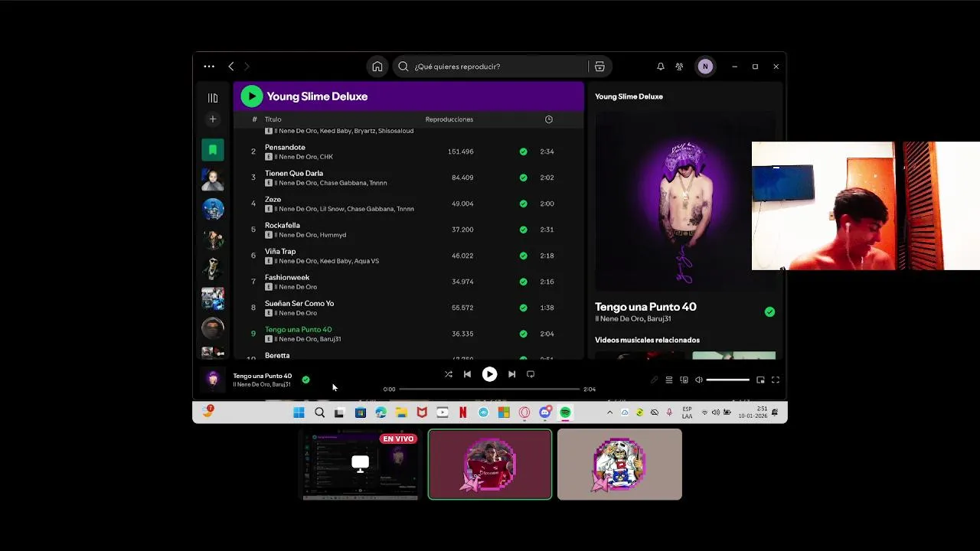
Task: Click the 151.496 play count
Action: click(461, 152)
